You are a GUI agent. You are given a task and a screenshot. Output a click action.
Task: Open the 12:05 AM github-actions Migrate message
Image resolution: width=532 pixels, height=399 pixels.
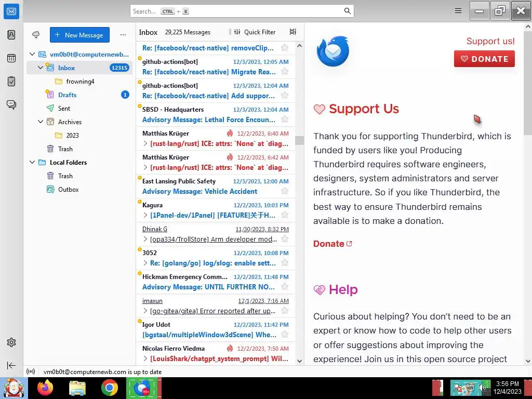(216, 67)
